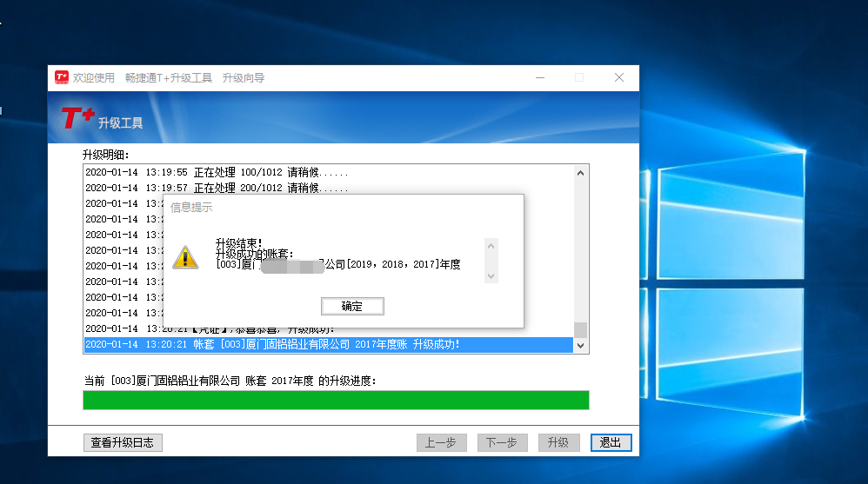
Task: Click the 下一步 next step button
Action: (502, 442)
